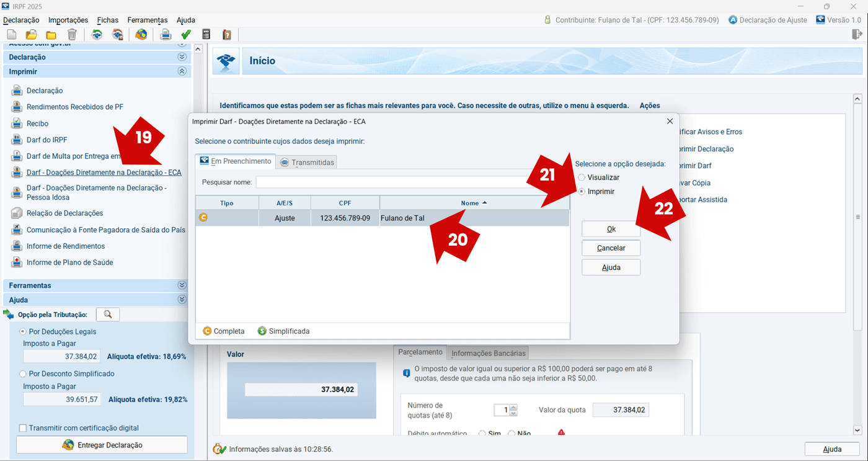Screen dimensions: 868x461
Task: Click the help book icon in toolbar
Action: coord(227,35)
